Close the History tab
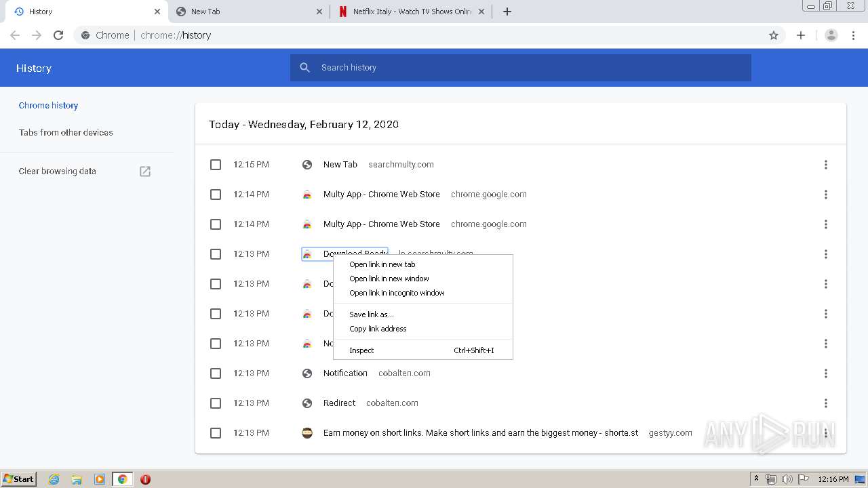The width and height of the screenshot is (868, 488). coord(157,12)
